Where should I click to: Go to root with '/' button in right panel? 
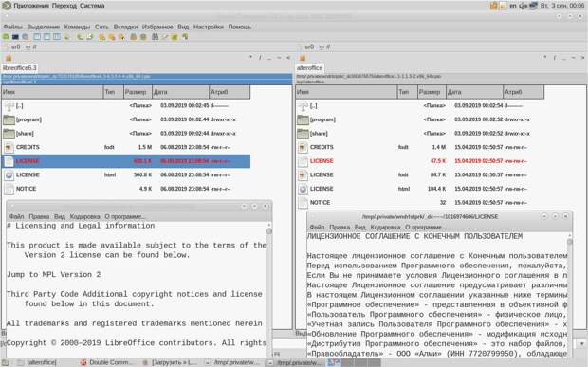click(x=554, y=58)
